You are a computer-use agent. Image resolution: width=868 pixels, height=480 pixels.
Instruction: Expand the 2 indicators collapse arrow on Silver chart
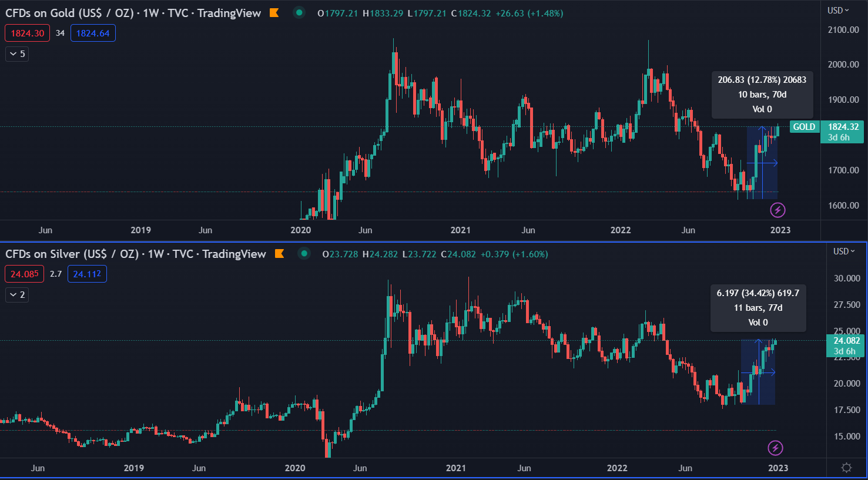(17, 295)
